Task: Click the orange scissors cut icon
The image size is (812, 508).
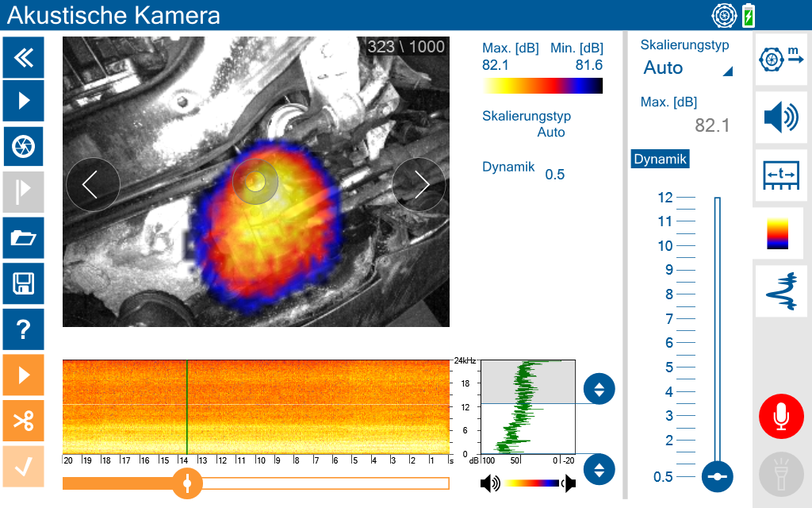Action: pyautogui.click(x=23, y=421)
